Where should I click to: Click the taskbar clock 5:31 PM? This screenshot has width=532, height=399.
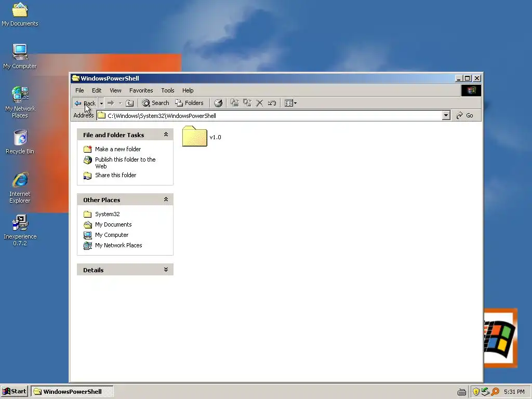tap(514, 392)
